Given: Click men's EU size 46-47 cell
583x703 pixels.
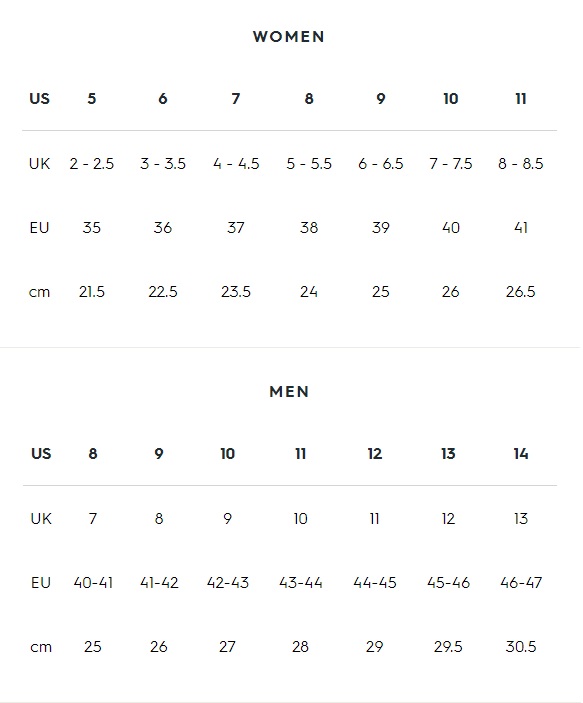Looking at the screenshot, I should click(x=521, y=583).
